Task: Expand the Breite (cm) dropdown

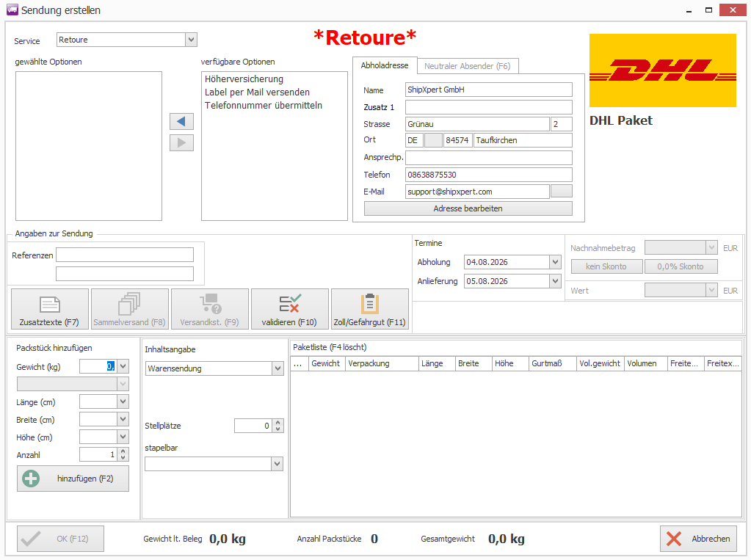Action: [x=123, y=419]
